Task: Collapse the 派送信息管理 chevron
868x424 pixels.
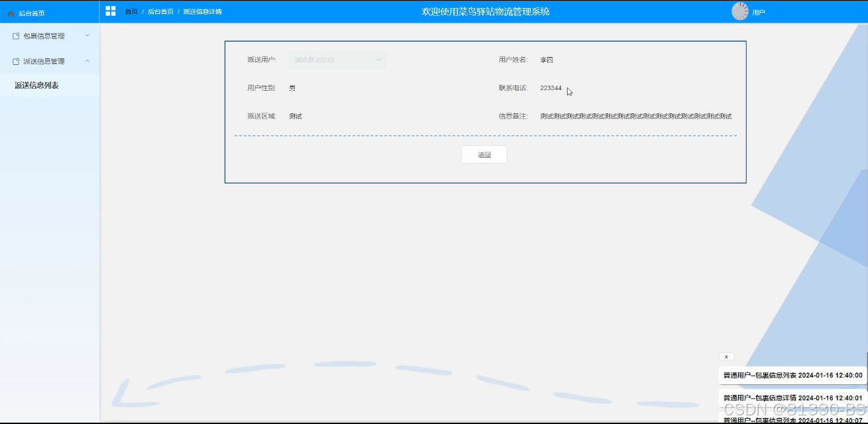Action: tap(87, 61)
